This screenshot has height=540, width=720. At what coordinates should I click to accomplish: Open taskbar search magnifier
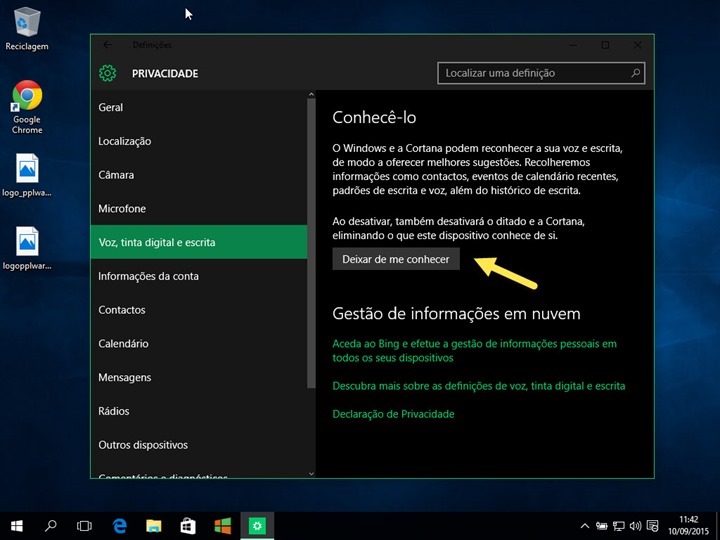tap(51, 526)
